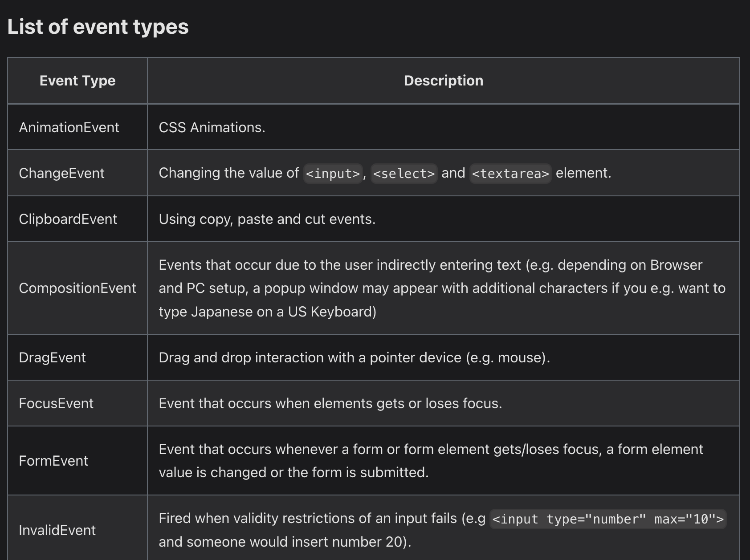Select the DragEvent cell
The width and height of the screenshot is (750, 560).
click(x=77, y=357)
